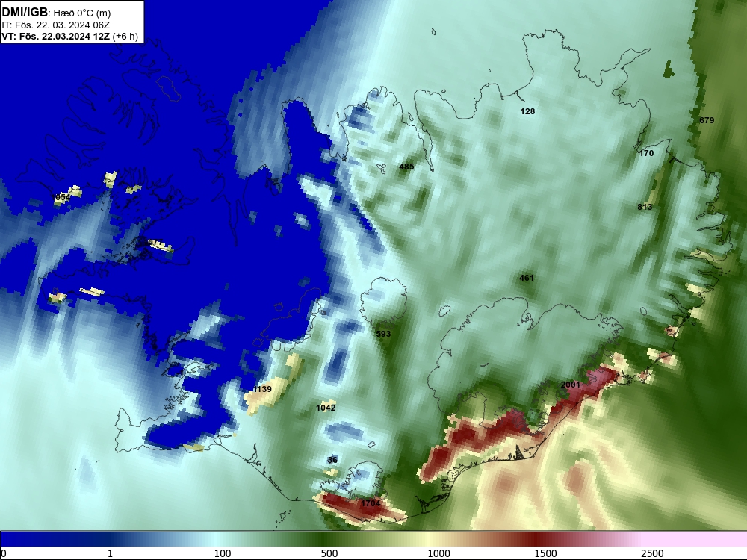This screenshot has width=747, height=560.
Task: Click the 2001 value on the map
Action: click(570, 385)
